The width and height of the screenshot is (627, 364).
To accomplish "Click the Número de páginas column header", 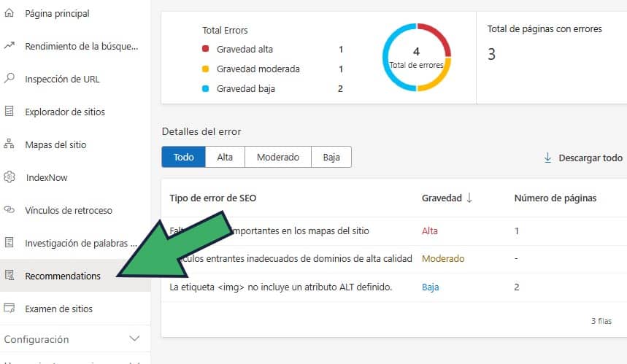I will click(555, 198).
